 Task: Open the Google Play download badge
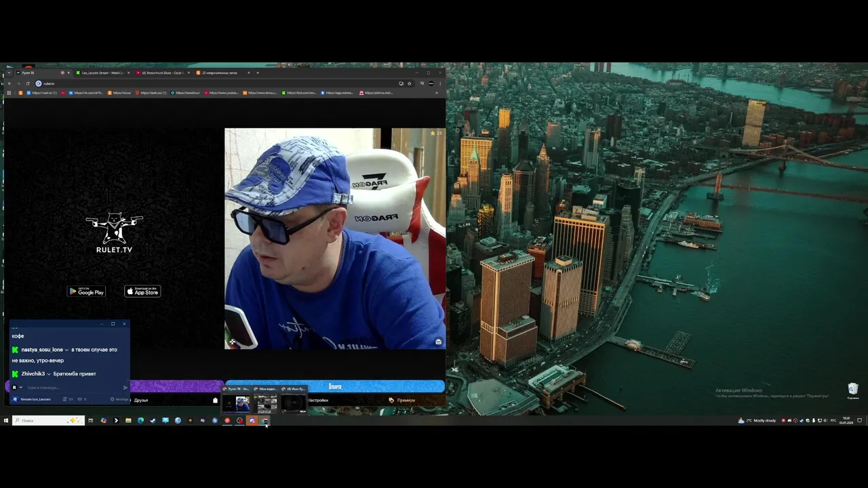[86, 291]
